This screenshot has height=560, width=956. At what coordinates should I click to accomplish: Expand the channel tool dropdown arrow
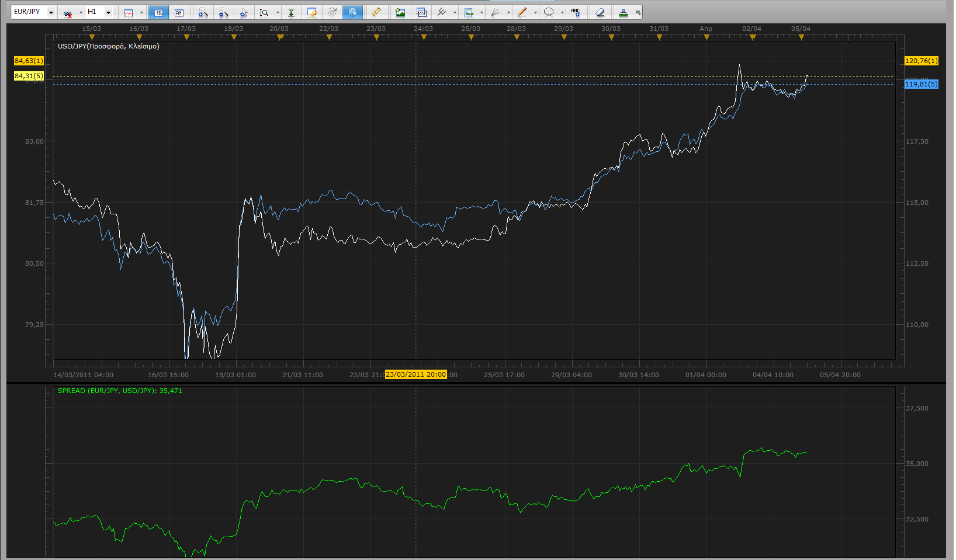click(x=455, y=12)
